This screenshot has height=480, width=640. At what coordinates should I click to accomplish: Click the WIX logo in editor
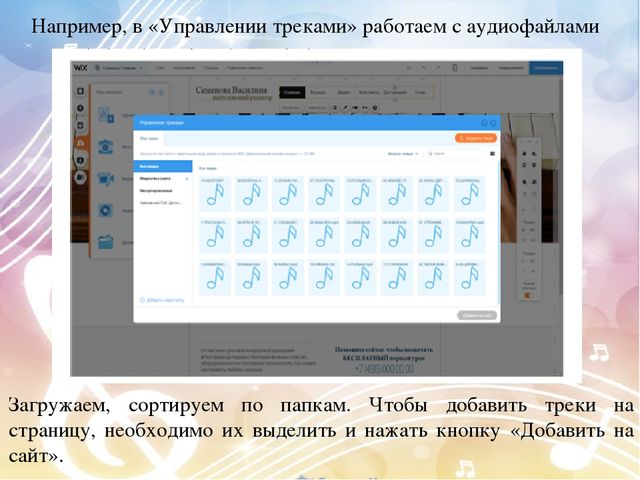pyautogui.click(x=80, y=68)
